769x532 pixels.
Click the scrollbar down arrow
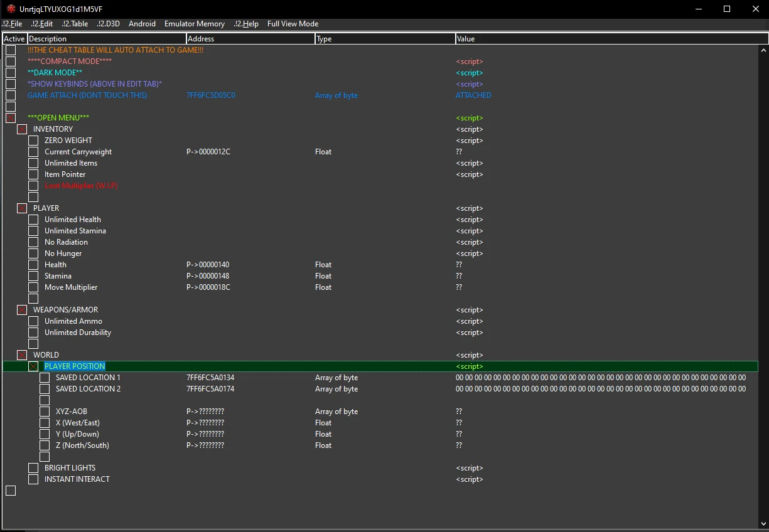pos(763,523)
